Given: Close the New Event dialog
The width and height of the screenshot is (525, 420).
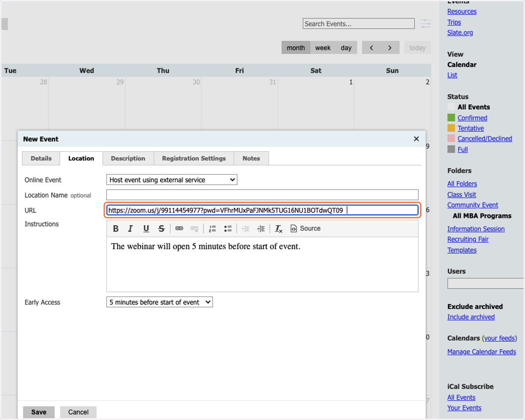Looking at the screenshot, I should [416, 139].
